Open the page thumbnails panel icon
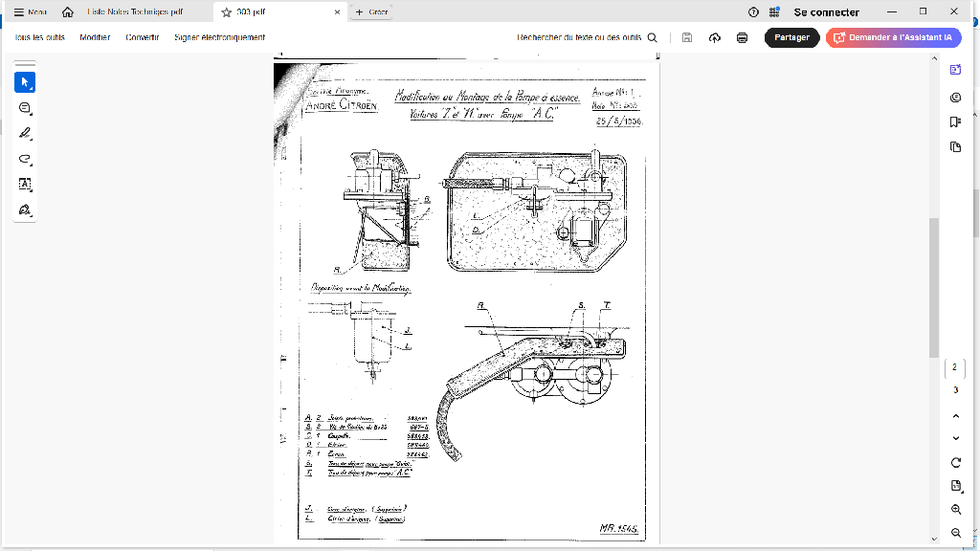Image resolution: width=980 pixels, height=551 pixels. tap(956, 146)
